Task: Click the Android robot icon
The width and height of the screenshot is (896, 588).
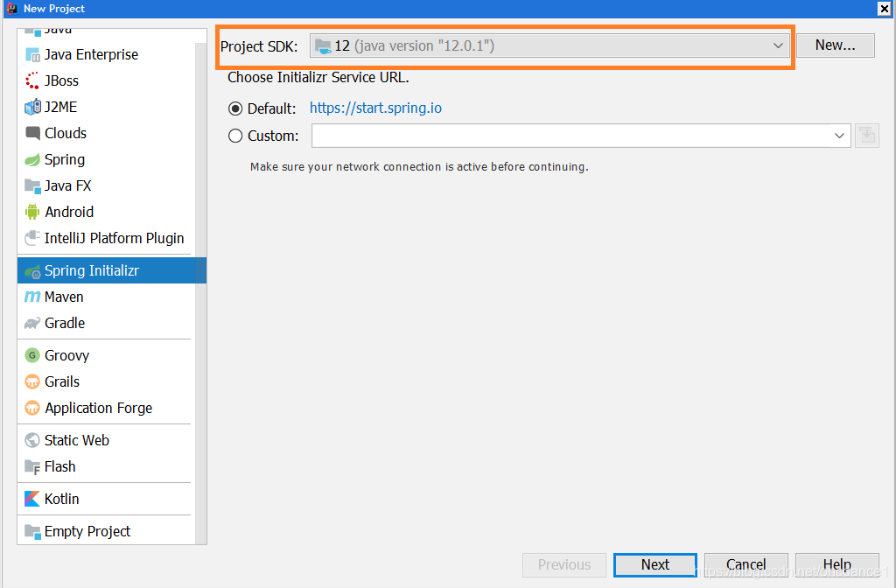Action: click(32, 212)
